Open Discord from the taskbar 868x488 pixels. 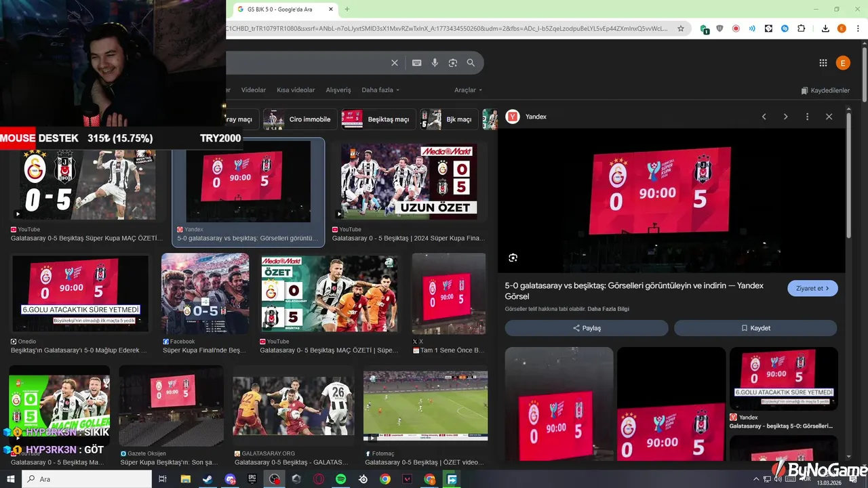coord(230,479)
